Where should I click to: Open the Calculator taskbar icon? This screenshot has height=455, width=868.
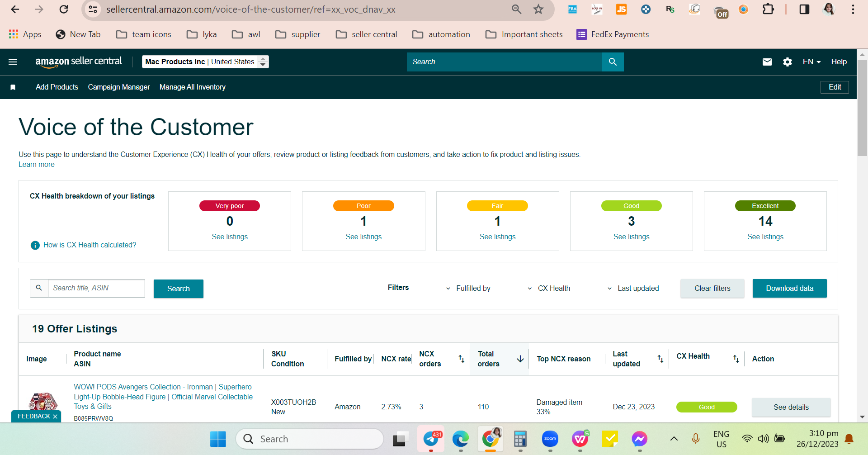point(520,439)
